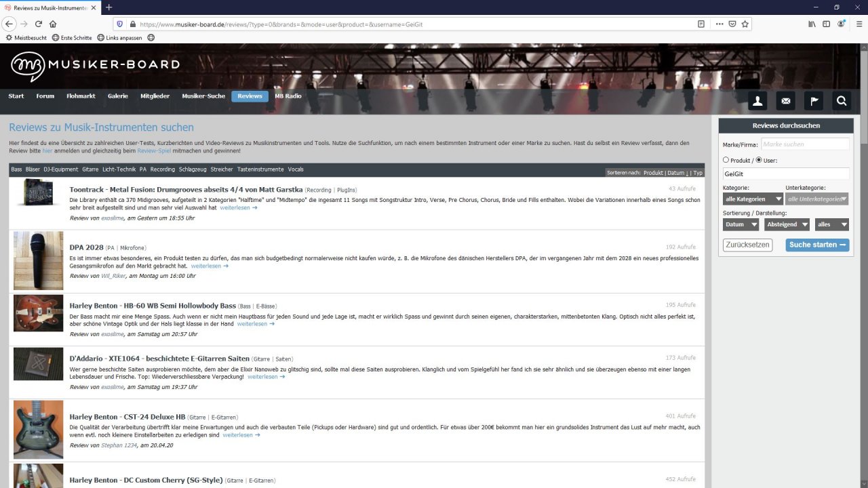
Task: Show site security padlock info
Action: click(133, 24)
